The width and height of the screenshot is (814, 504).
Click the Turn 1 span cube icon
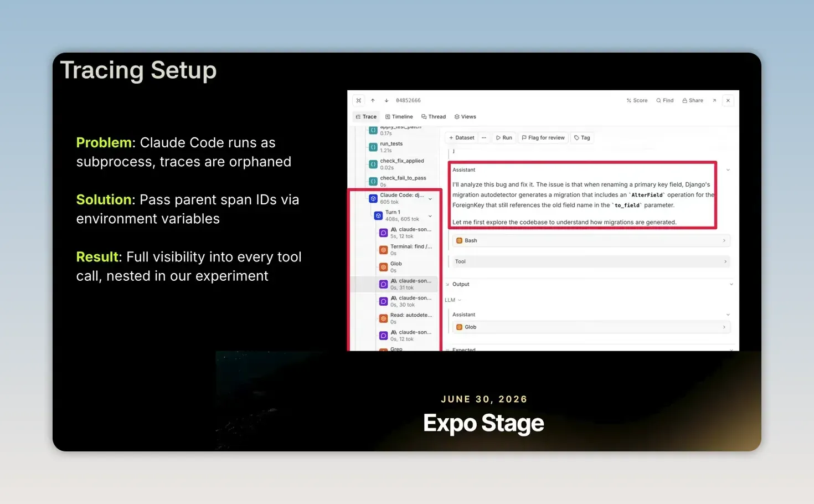pos(378,215)
